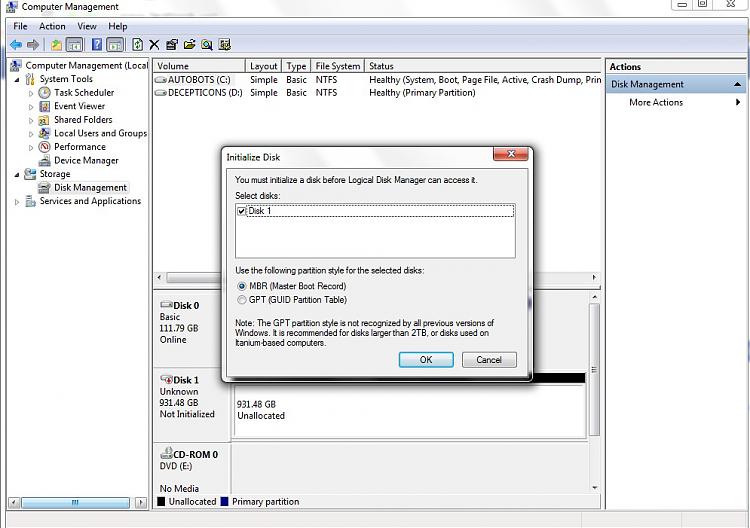
Task: Sort by the Type column header
Action: tap(296, 66)
